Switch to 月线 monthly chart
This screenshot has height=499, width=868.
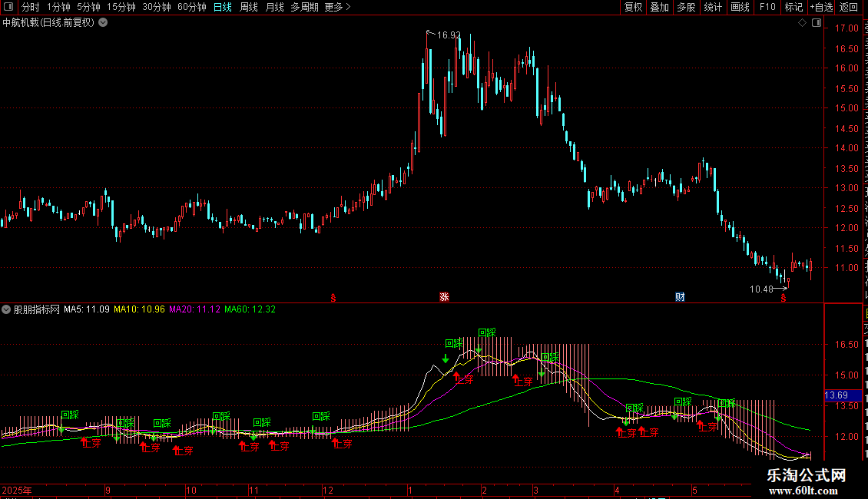click(x=274, y=7)
